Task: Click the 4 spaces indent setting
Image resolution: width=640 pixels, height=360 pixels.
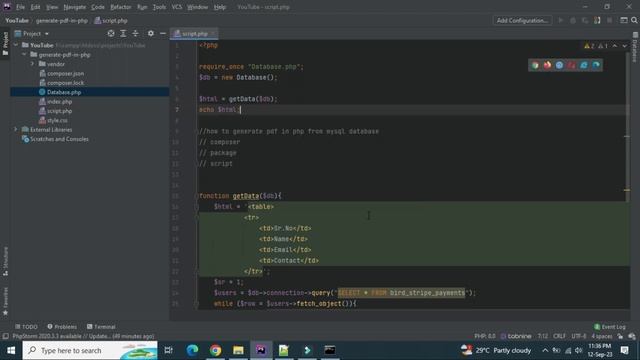Action: (602, 336)
